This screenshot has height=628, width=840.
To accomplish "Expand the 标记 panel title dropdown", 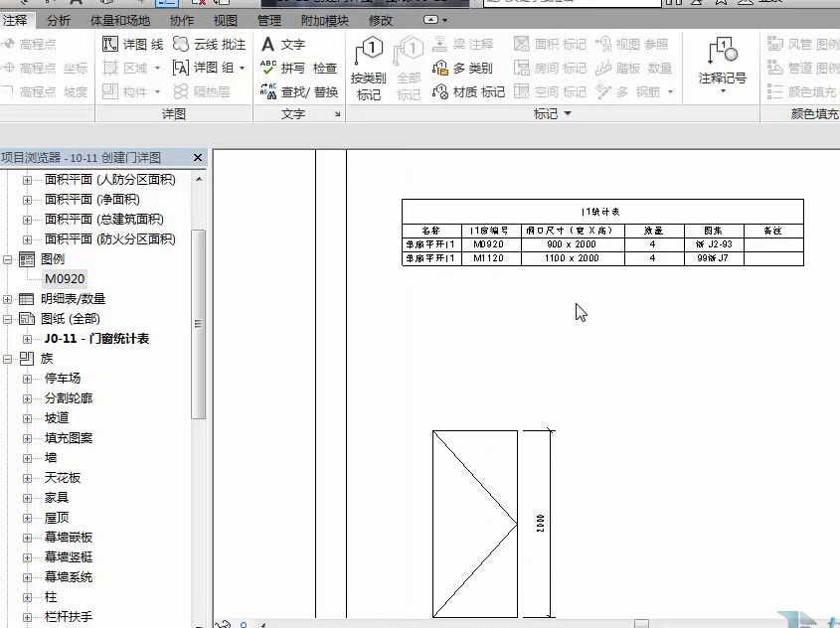I will [x=568, y=115].
